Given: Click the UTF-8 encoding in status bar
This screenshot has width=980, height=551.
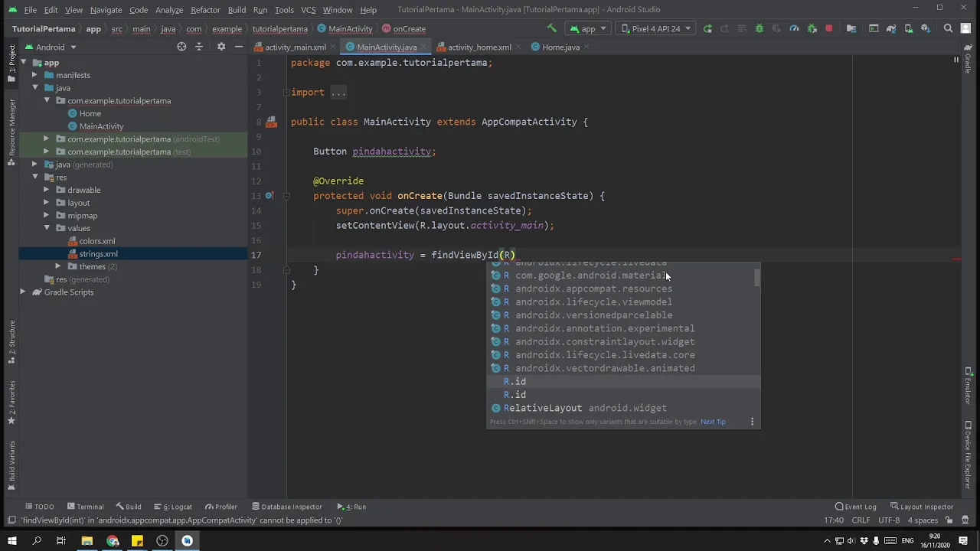Looking at the screenshot, I should pyautogui.click(x=889, y=520).
